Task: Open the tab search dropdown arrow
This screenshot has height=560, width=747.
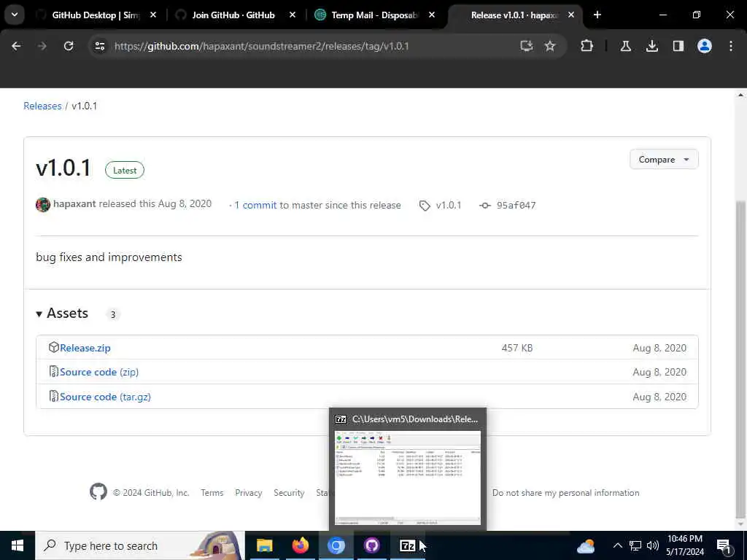Action: tap(15, 15)
